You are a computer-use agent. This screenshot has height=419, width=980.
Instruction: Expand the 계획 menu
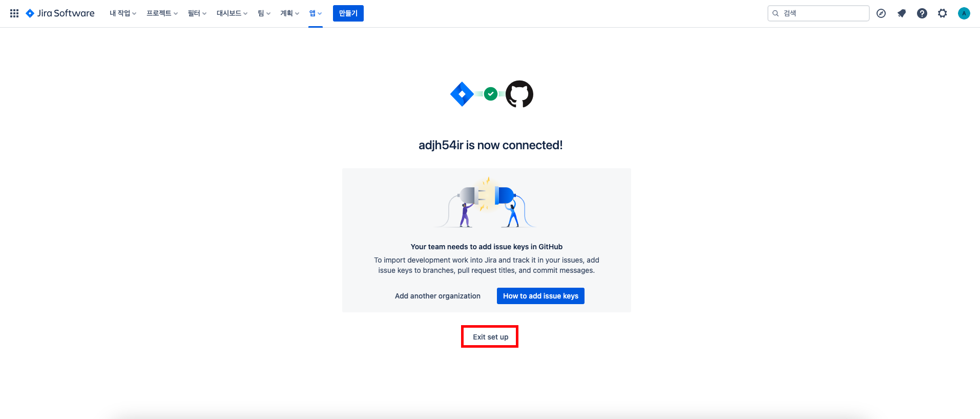(x=289, y=13)
